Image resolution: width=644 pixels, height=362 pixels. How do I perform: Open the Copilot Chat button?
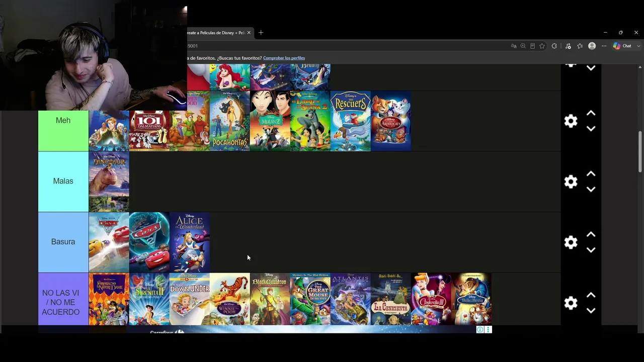(622, 46)
